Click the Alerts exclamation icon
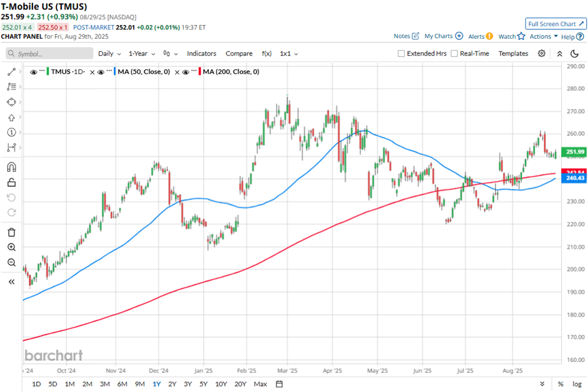This screenshot has width=588, height=392. [489, 36]
